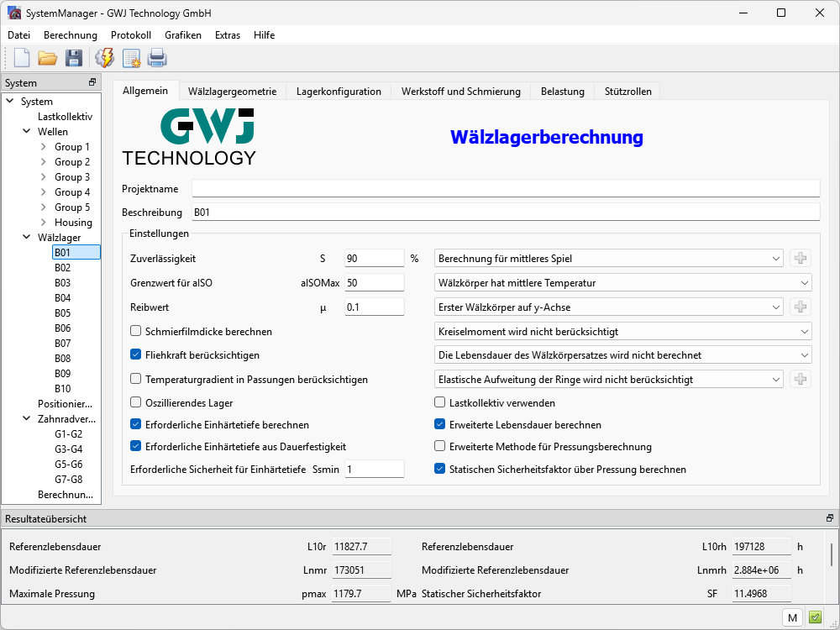The width and height of the screenshot is (840, 630).
Task: Enable Schmierfilmdicke berechnen checkbox
Action: point(136,332)
